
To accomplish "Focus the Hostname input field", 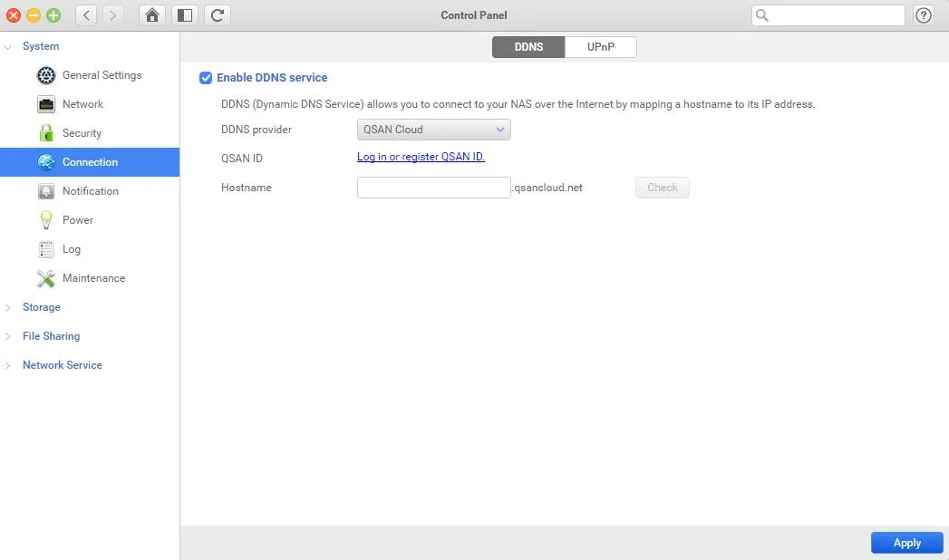I will [433, 188].
